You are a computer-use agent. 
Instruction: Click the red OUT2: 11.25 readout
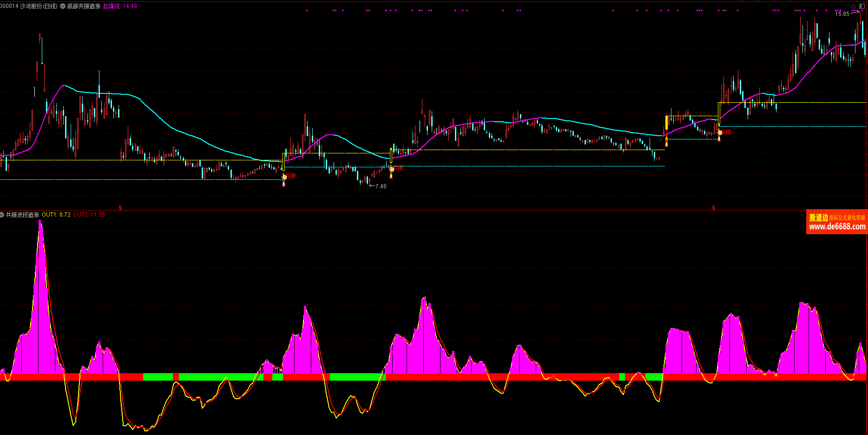[x=89, y=215]
